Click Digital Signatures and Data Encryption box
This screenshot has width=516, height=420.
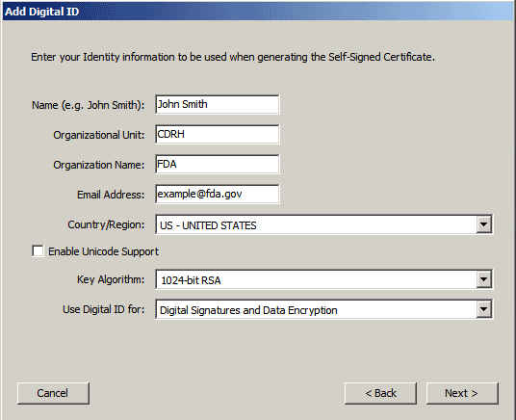pyautogui.click(x=324, y=309)
